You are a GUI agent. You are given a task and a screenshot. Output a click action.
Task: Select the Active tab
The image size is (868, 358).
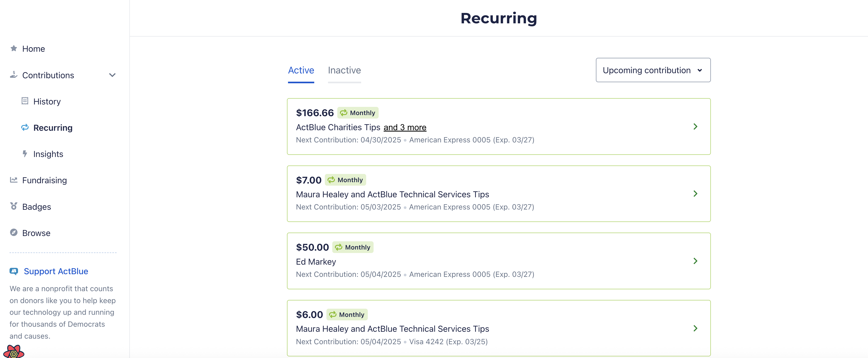pos(300,70)
